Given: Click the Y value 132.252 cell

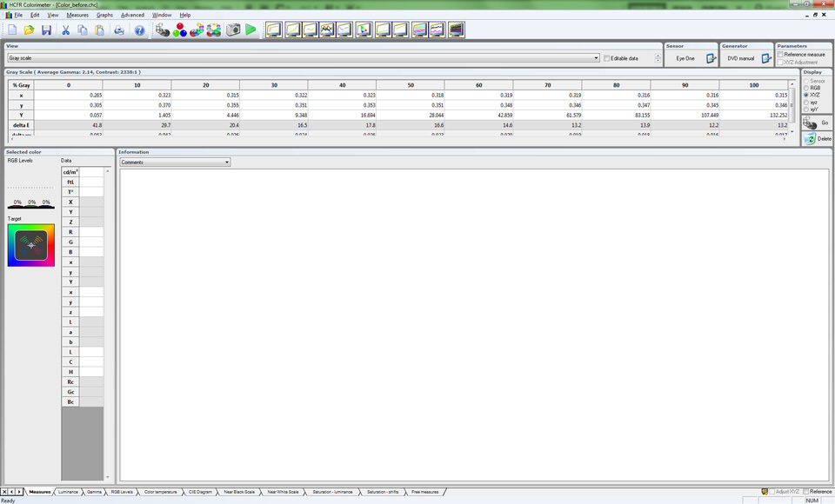Looking at the screenshot, I should coord(754,115).
